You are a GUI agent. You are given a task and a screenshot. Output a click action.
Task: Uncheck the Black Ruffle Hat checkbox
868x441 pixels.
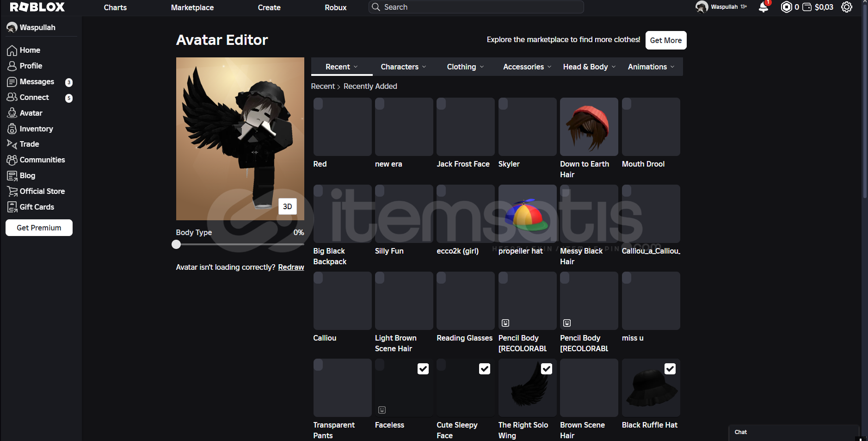click(670, 369)
